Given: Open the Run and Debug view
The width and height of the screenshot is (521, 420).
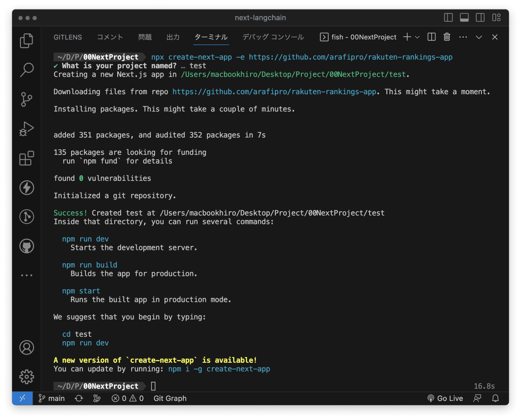Looking at the screenshot, I should (x=26, y=129).
